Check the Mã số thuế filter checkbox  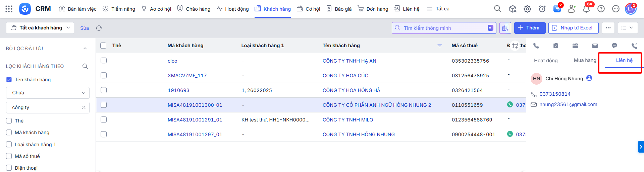click(9, 156)
